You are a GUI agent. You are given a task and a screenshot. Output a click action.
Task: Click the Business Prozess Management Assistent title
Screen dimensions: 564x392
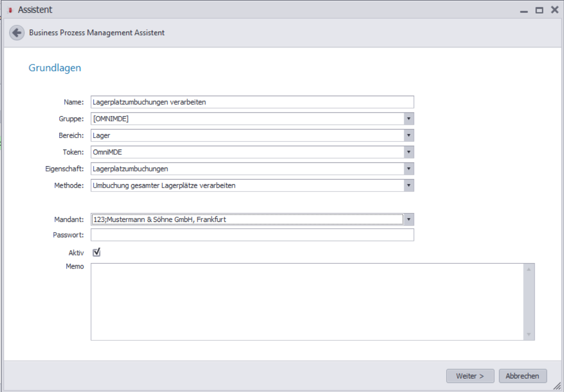pos(97,33)
